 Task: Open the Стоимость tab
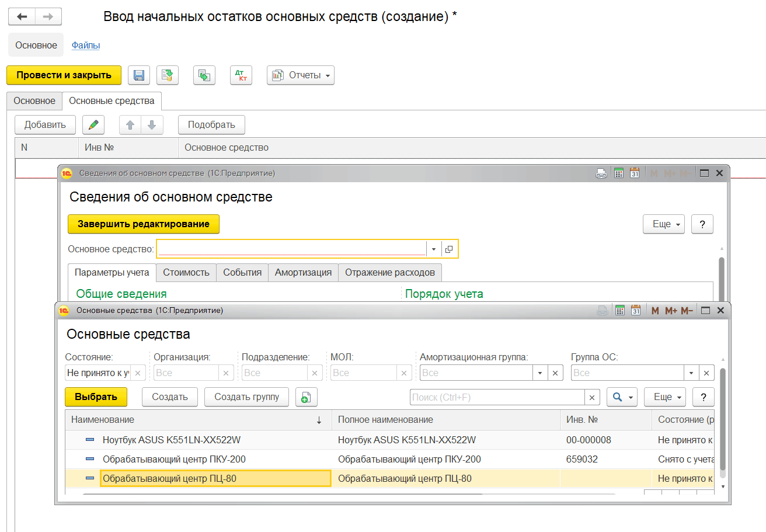click(x=186, y=272)
